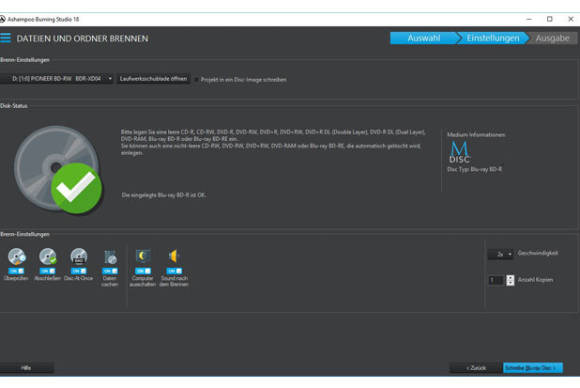Click the Daten cachen icon
Image resolution: width=580 pixels, height=388 pixels.
coord(110,257)
